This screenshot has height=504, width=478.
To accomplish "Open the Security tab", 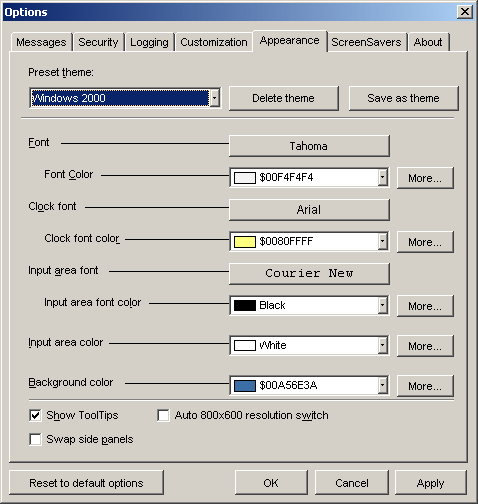I will [x=98, y=42].
